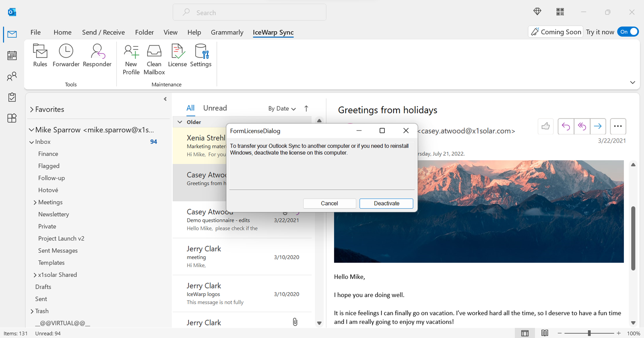Collapse the Inbox folder

32,142
